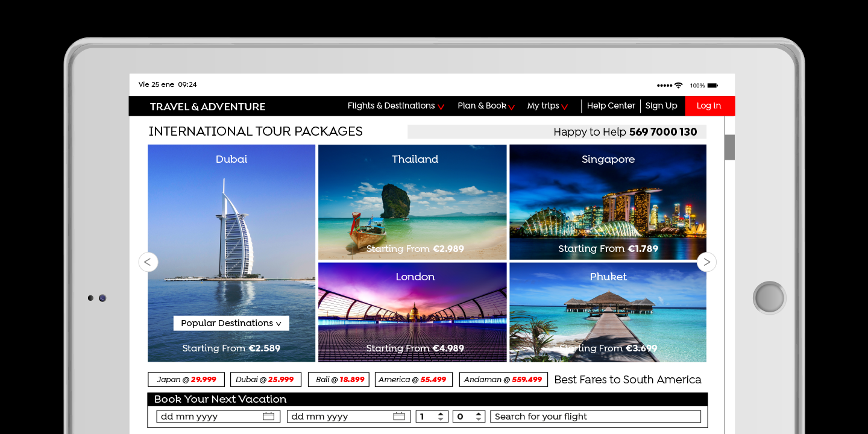Open the Singapore tour package tile
The image size is (868, 434).
pos(608,202)
